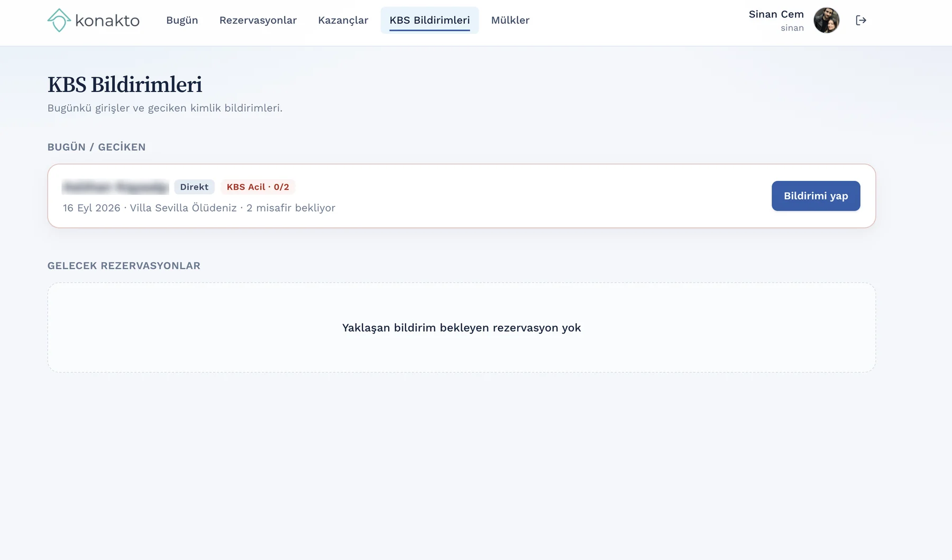This screenshot has width=952, height=560.
Task: Click the Bugün / Geciken section header
Action: 96,147
